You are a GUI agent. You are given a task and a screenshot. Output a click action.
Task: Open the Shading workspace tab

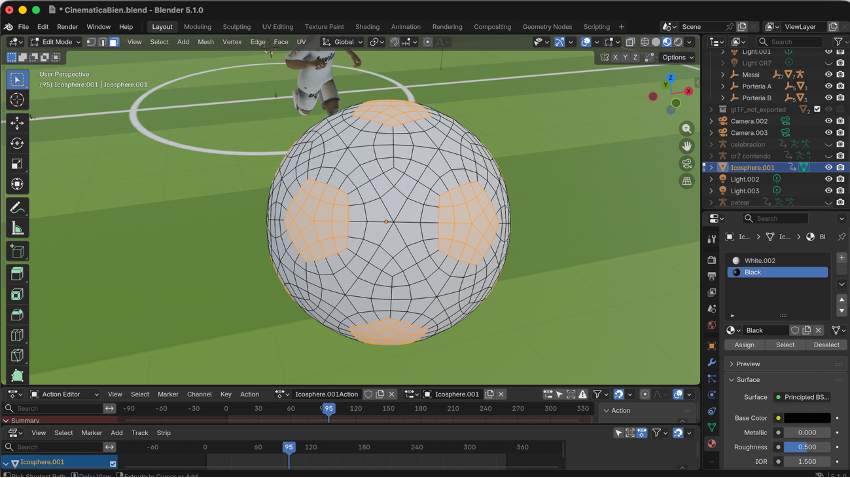(x=367, y=27)
